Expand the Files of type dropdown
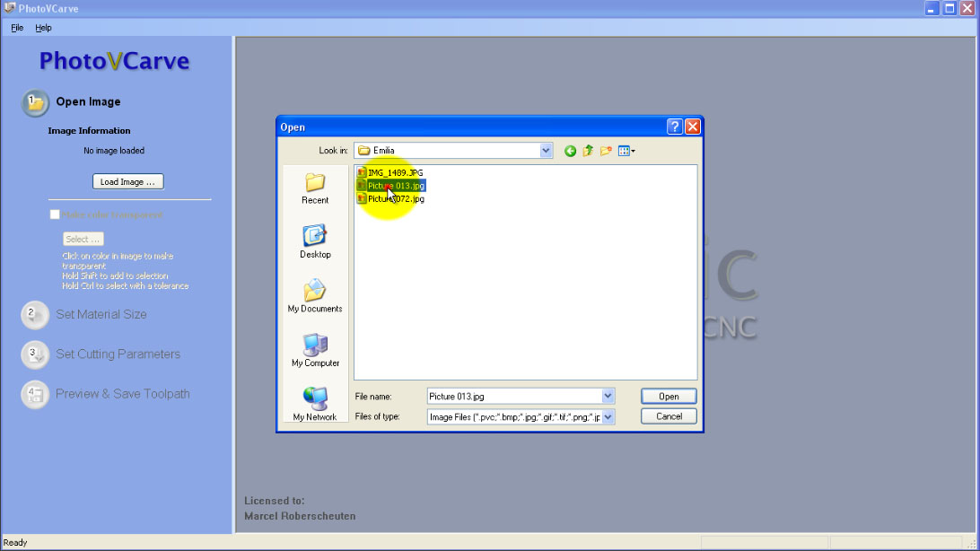This screenshot has width=980, height=551. pyautogui.click(x=608, y=416)
